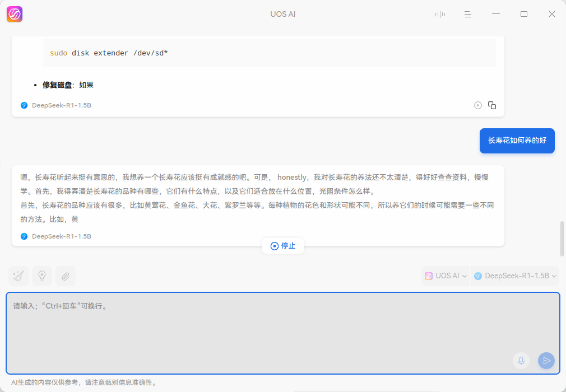Attach a file with the paperclip icon
This screenshot has height=392, width=566.
[x=66, y=276]
